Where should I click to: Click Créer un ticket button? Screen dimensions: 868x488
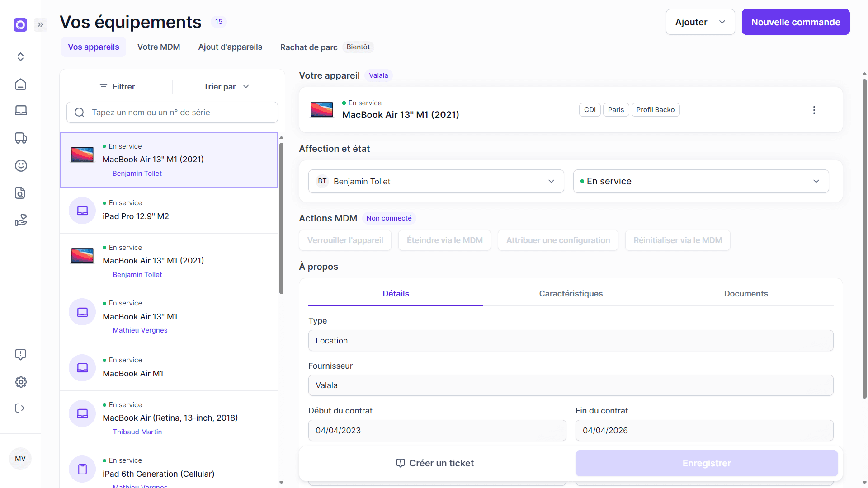tap(435, 463)
